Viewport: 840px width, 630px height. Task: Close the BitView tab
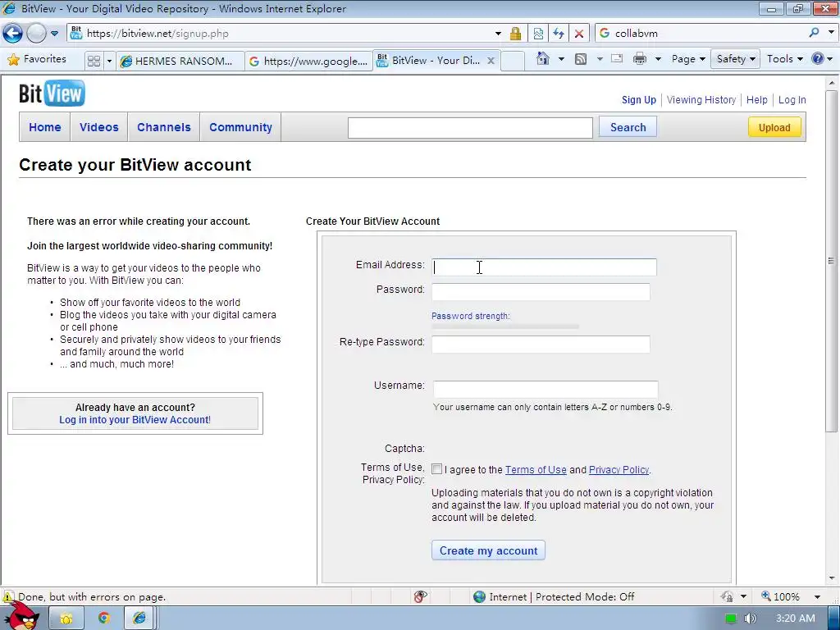coord(491,61)
